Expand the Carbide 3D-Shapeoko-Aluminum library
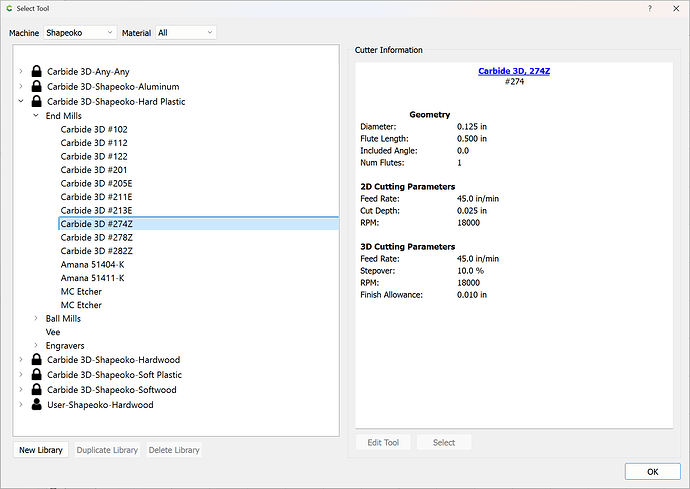This screenshot has height=489, width=690. point(22,87)
